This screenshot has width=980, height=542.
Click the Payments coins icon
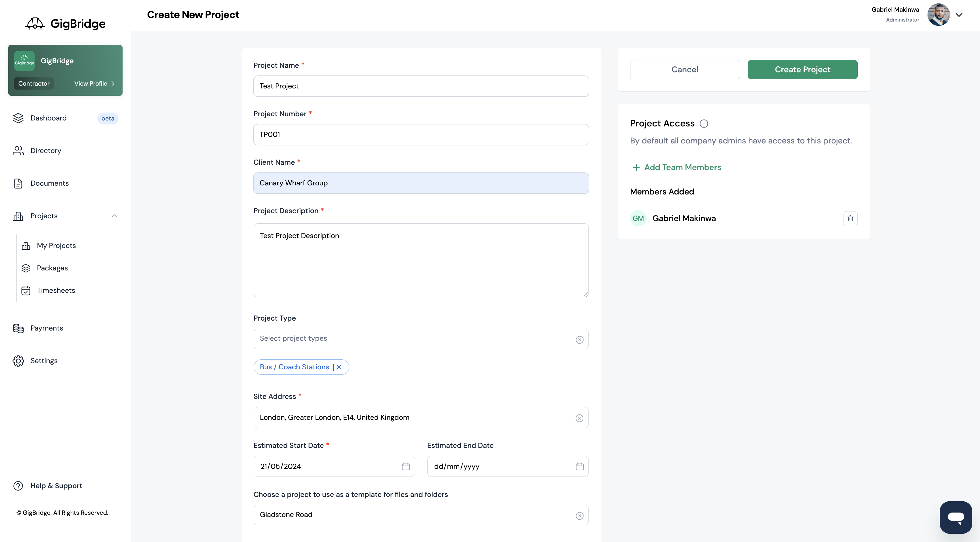coord(18,328)
